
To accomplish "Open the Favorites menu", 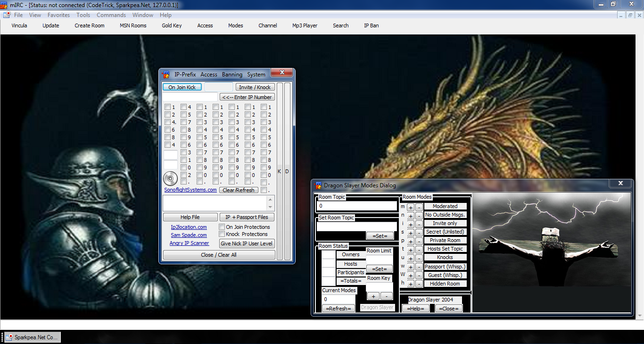I will click(58, 15).
